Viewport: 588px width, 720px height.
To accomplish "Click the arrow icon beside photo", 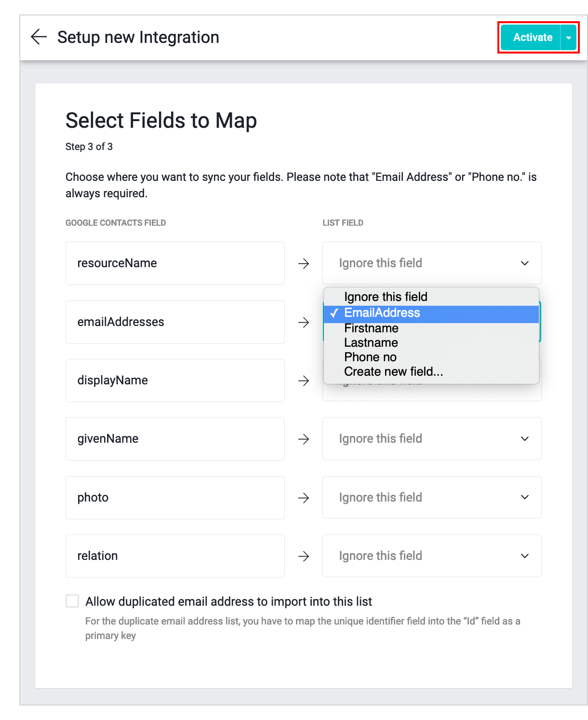I will pyautogui.click(x=304, y=498).
